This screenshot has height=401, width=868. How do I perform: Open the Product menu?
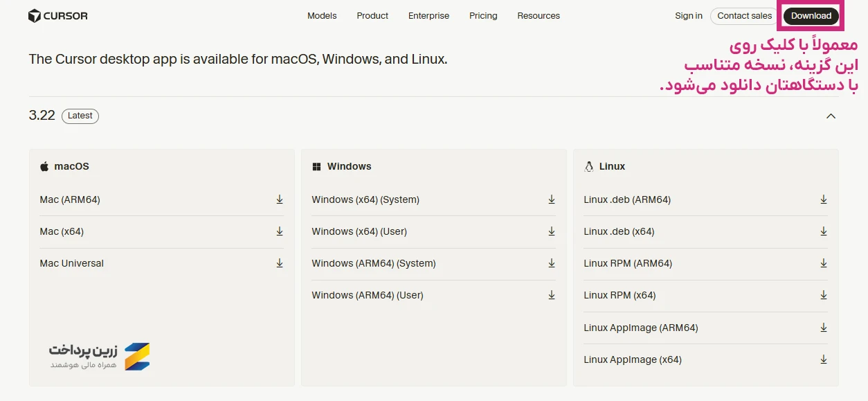click(372, 16)
